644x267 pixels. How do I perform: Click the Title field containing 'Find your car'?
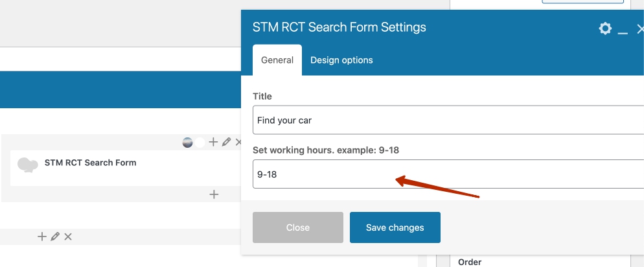click(447, 121)
